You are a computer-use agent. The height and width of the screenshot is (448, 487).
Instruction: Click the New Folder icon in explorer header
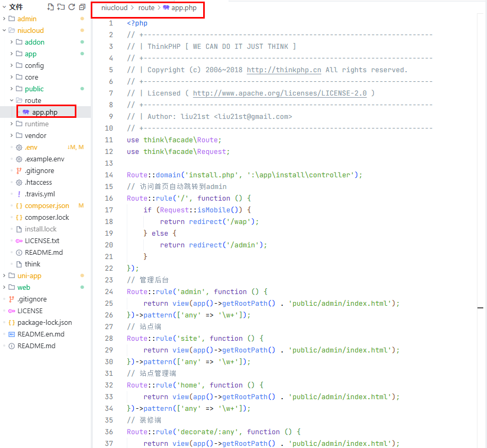(x=61, y=7)
